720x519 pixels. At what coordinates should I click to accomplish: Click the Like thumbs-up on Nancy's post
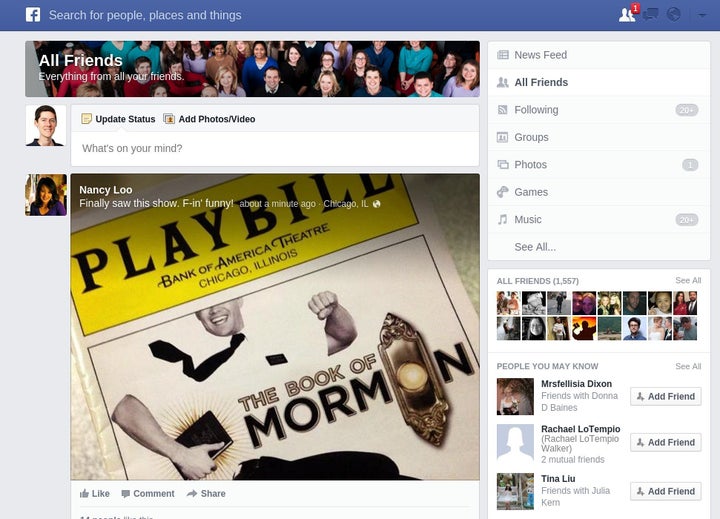[x=95, y=494]
